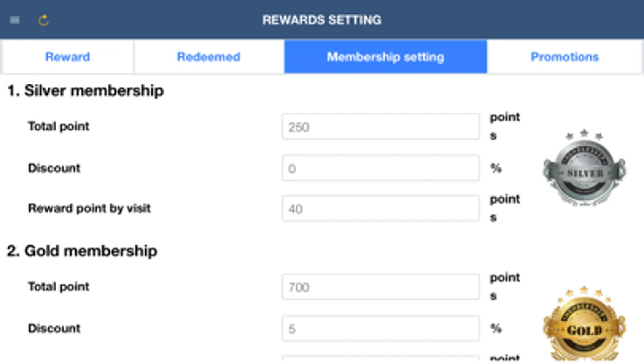Click the REWARDS SETTING header title
The image size is (644, 362).
321,20
